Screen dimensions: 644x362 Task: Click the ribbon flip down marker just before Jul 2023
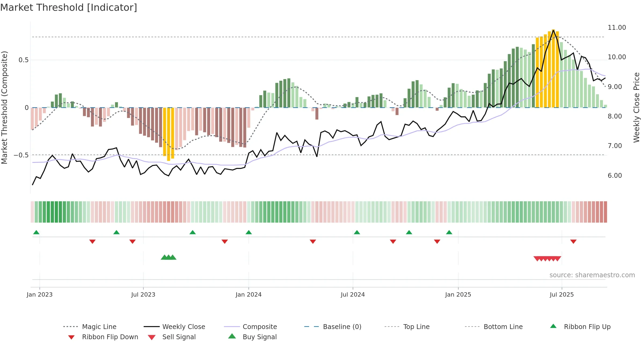click(x=132, y=242)
